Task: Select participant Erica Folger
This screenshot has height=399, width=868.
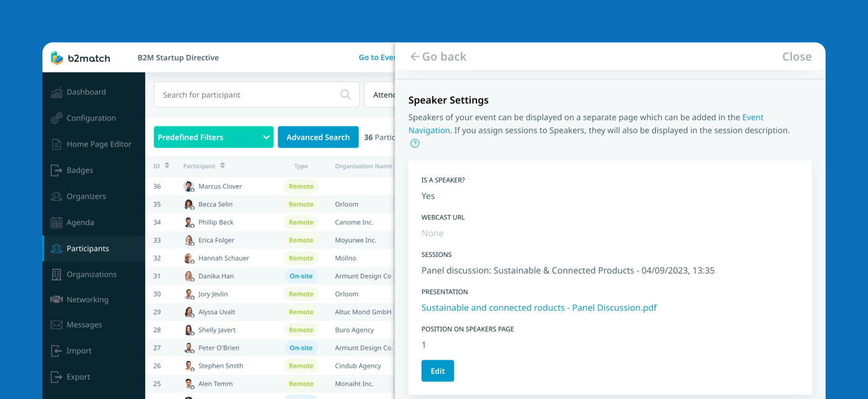Action: [x=216, y=241]
